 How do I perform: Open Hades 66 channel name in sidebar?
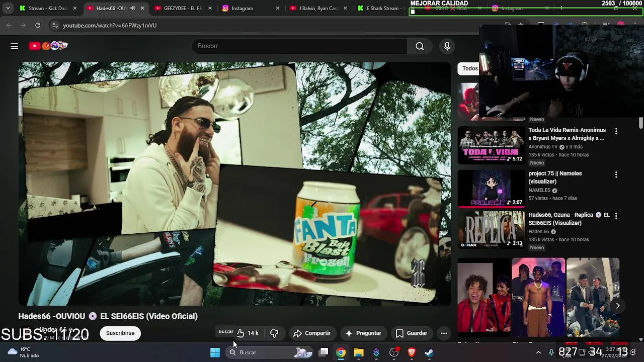click(538, 232)
